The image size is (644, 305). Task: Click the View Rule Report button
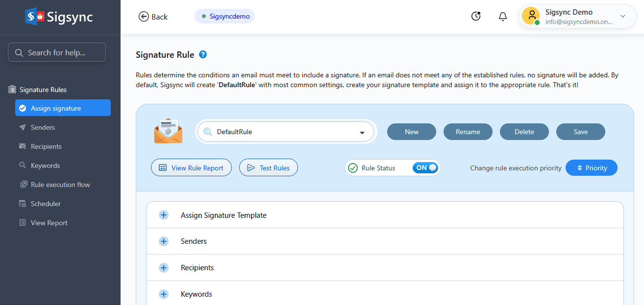191,168
